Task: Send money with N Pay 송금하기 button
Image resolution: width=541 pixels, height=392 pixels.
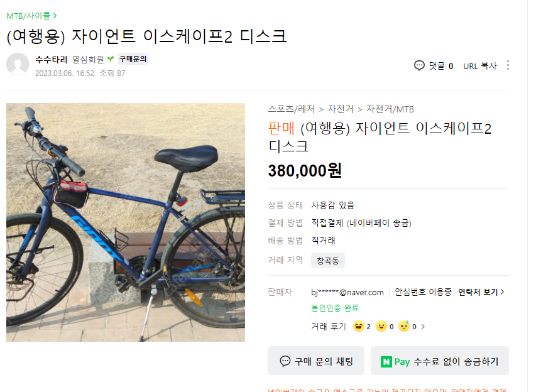Action: tap(440, 361)
